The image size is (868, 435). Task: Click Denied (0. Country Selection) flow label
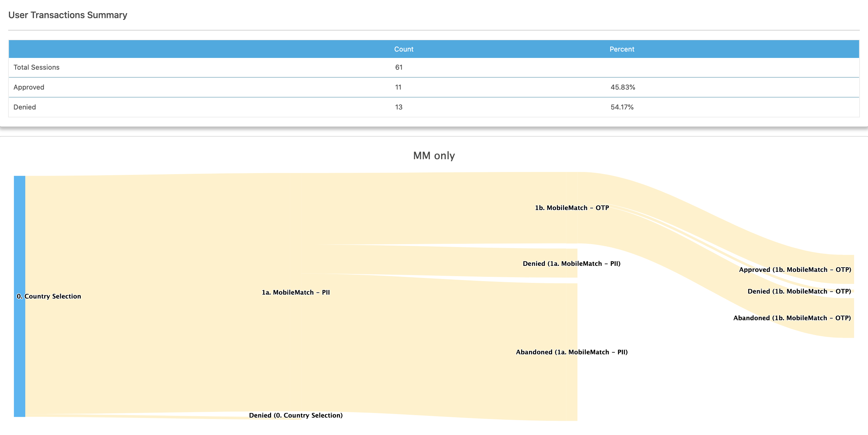point(296,415)
